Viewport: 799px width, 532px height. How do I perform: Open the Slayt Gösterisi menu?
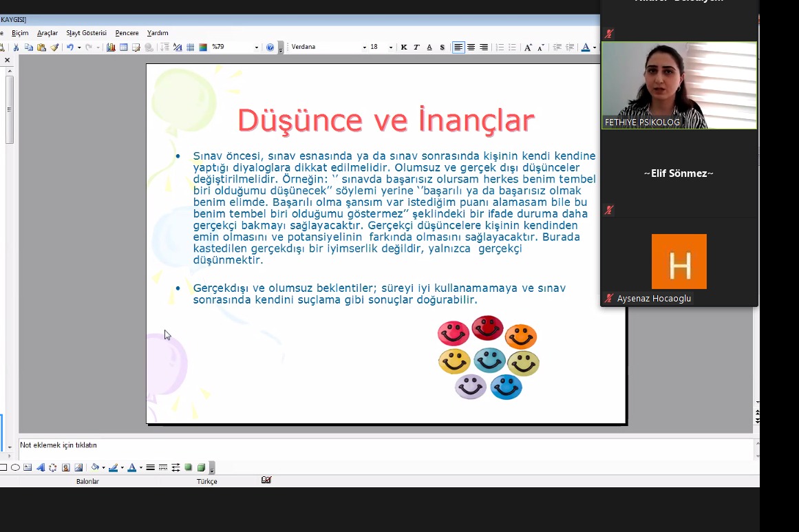[x=87, y=32]
